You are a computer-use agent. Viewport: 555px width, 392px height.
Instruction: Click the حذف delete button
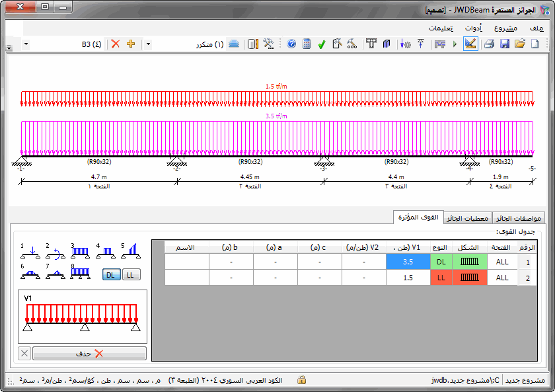89,354
